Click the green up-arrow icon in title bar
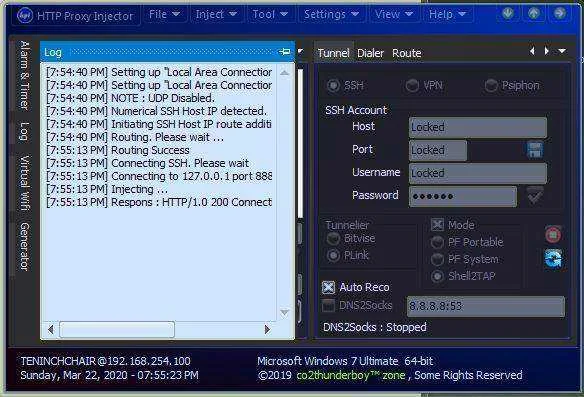The image size is (584, 397). coord(533,13)
